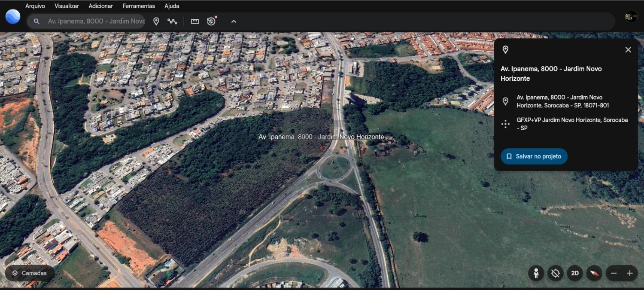Zoom out with the minus button
The image size is (644, 290).
point(614,273)
